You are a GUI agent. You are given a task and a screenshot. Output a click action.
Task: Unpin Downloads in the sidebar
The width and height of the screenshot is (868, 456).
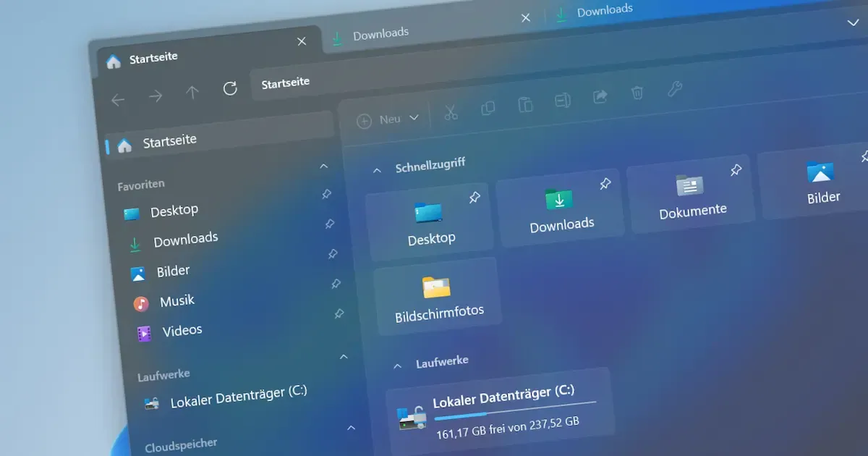tap(329, 224)
